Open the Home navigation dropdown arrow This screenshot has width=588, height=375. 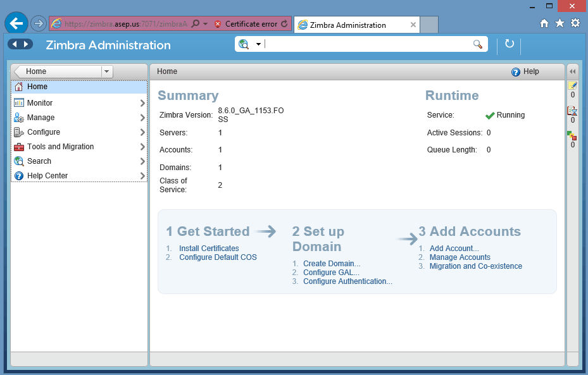[107, 71]
